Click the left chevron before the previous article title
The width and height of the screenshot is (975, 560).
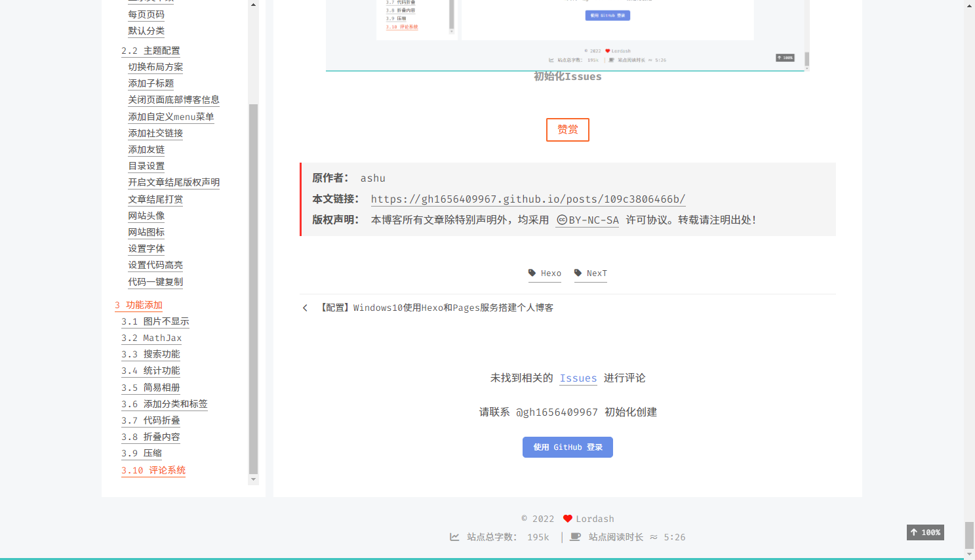(x=305, y=308)
